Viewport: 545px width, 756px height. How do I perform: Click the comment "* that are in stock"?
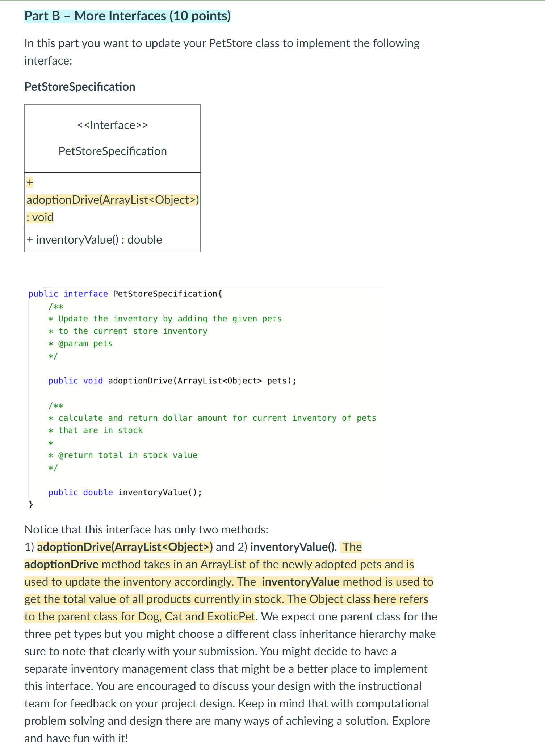(96, 430)
